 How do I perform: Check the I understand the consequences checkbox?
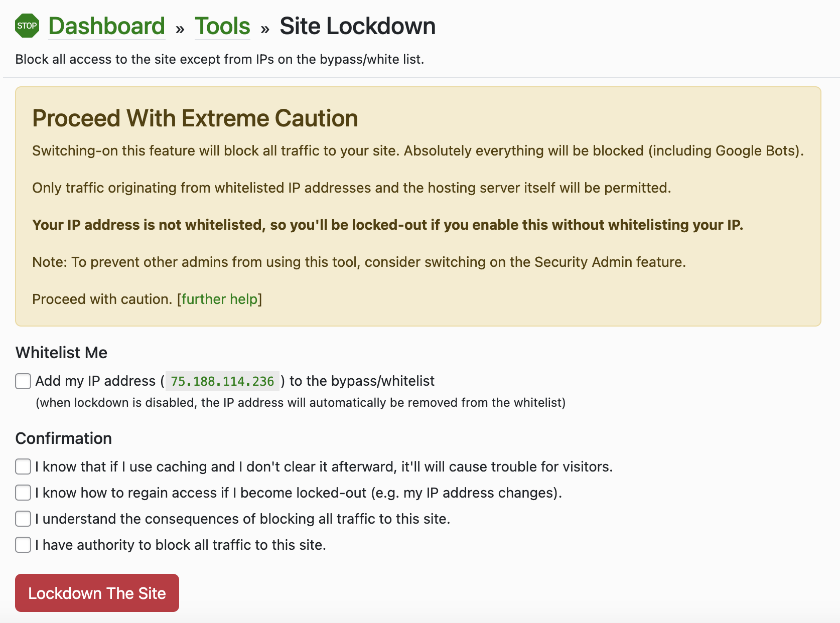pos(23,519)
